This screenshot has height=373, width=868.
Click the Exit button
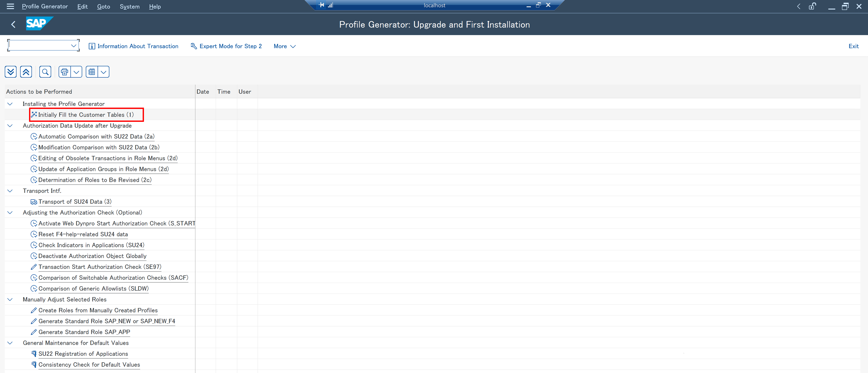(x=853, y=46)
